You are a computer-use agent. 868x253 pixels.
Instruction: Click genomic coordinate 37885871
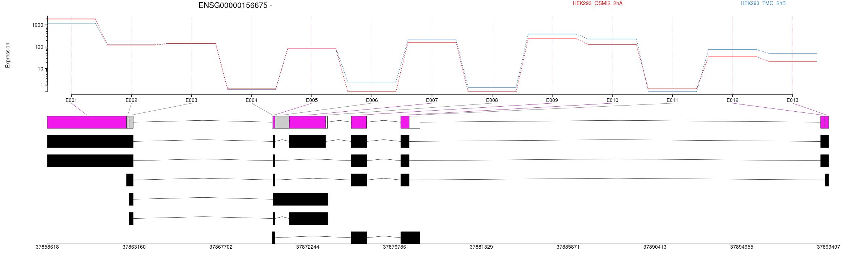(568, 247)
